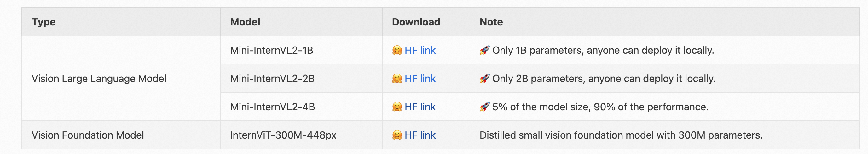The image size is (868, 154).
Task: Click the 'Distilled small vision foundation model' note
Action: coord(621,135)
